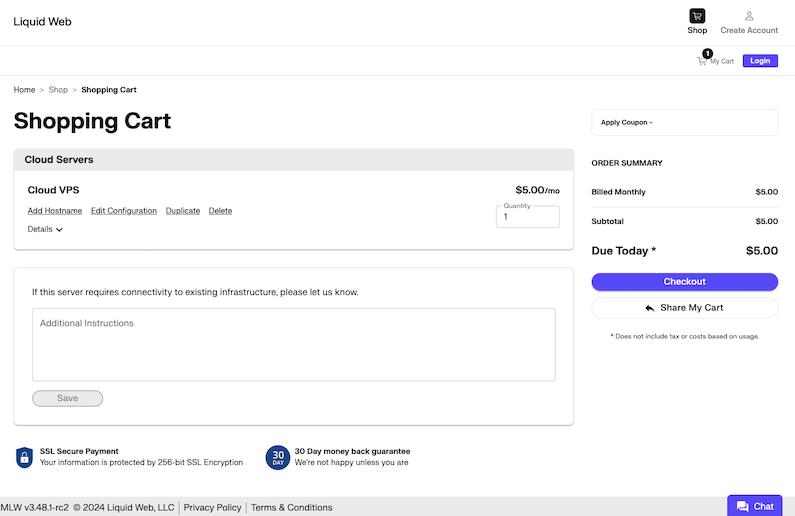Viewport: 795px width, 516px height.
Task: Expand the Apply Coupon dropdown
Action: point(684,123)
